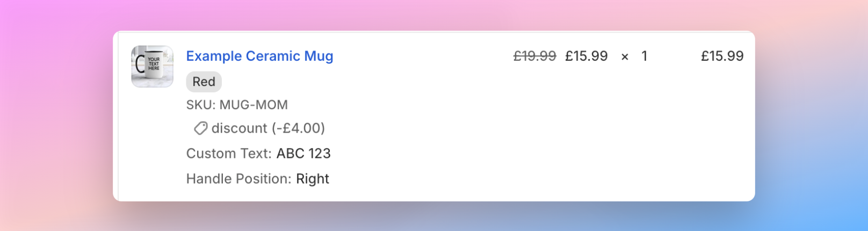Click the line total £15.99 on the right

(722, 56)
